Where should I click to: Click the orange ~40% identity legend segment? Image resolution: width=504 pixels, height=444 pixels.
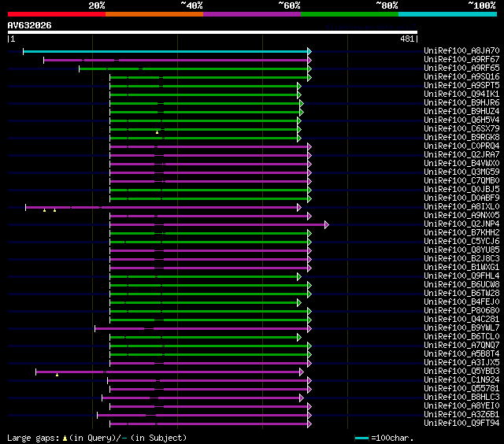[x=154, y=13]
